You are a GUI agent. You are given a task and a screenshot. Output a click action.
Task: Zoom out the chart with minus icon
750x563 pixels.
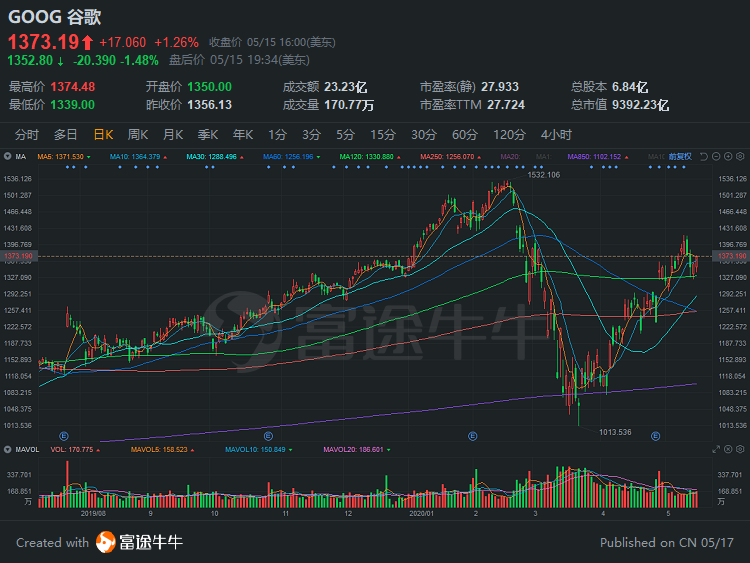[715, 157]
